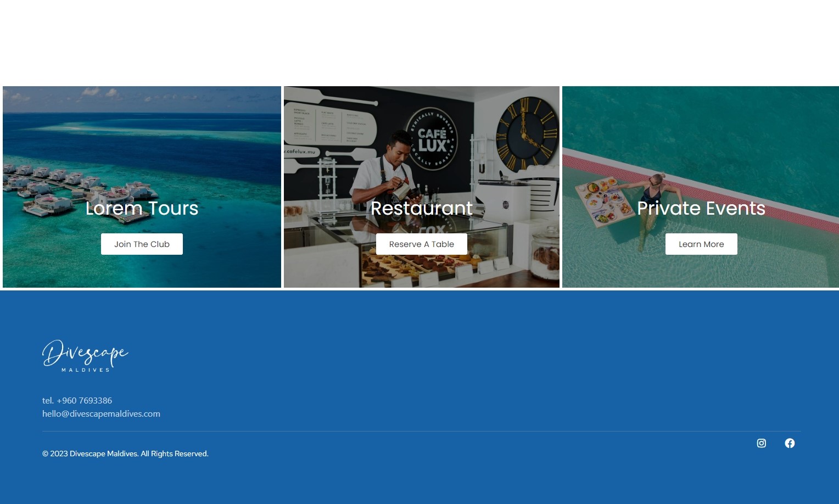This screenshot has width=839, height=504.
Task: Click the Reserve A Table button
Action: point(422,244)
